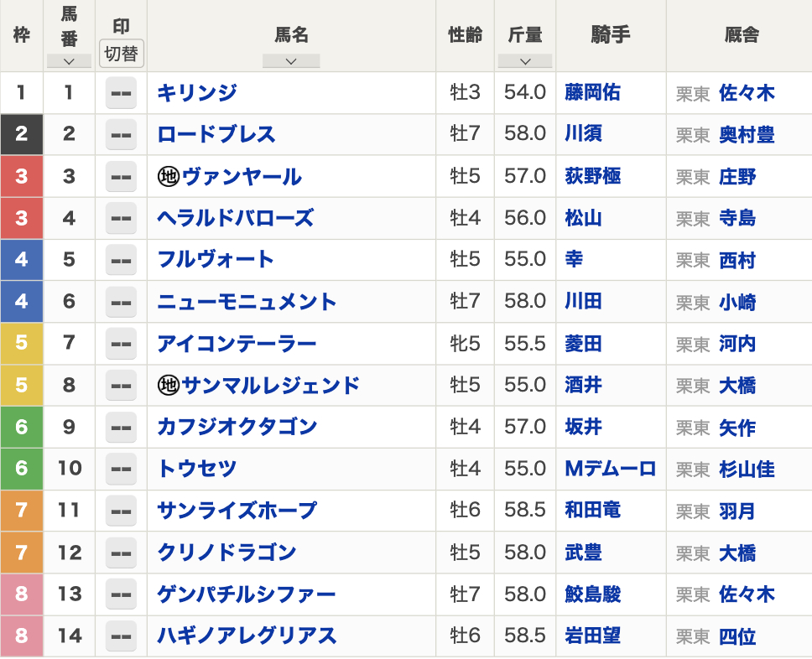Open horse page for クリノドラゴン
This screenshot has height=659, width=812.
[x=226, y=553]
